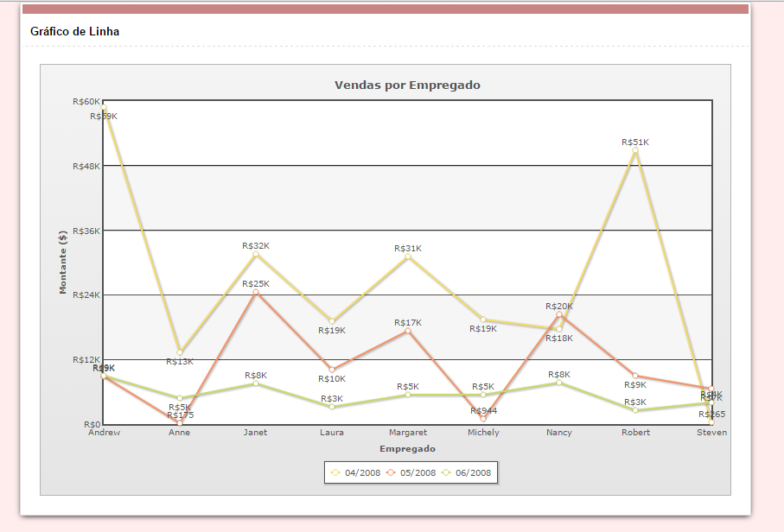This screenshot has width=784, height=532.
Task: Click Margaret's R$31K data marker
Action: [408, 257]
